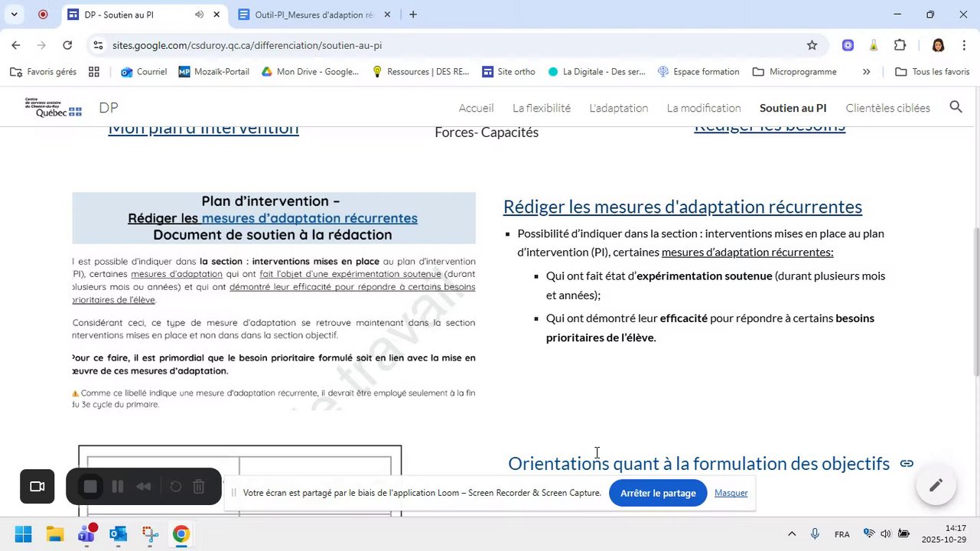This screenshot has width=980, height=551.
Task: Open La flexibilité menu item
Action: click(x=542, y=108)
